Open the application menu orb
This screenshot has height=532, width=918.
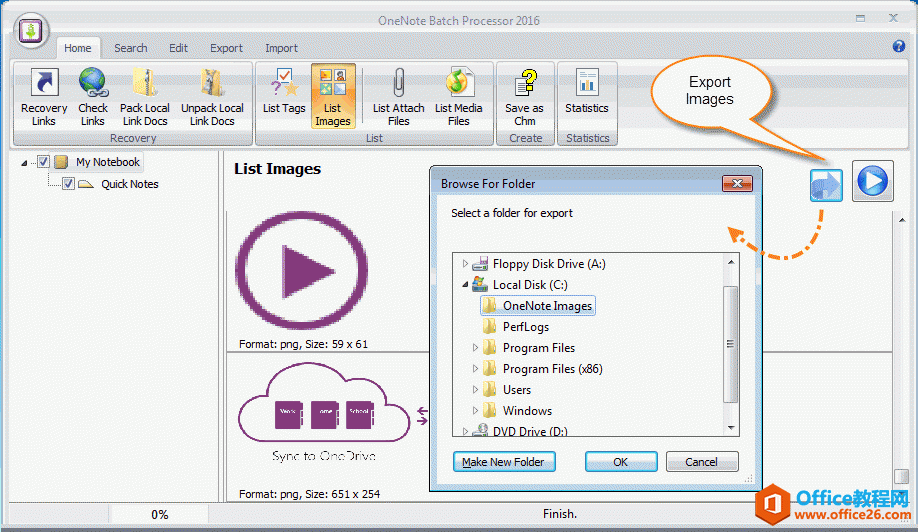coord(30,30)
